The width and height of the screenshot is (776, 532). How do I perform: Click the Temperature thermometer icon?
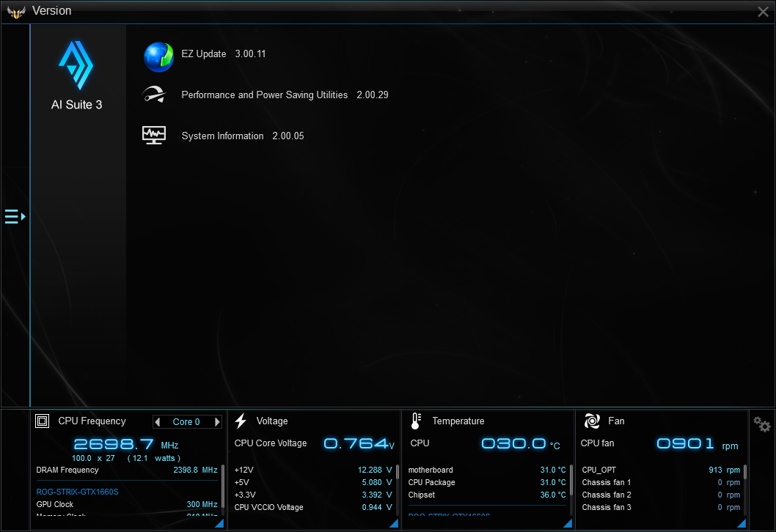point(416,421)
